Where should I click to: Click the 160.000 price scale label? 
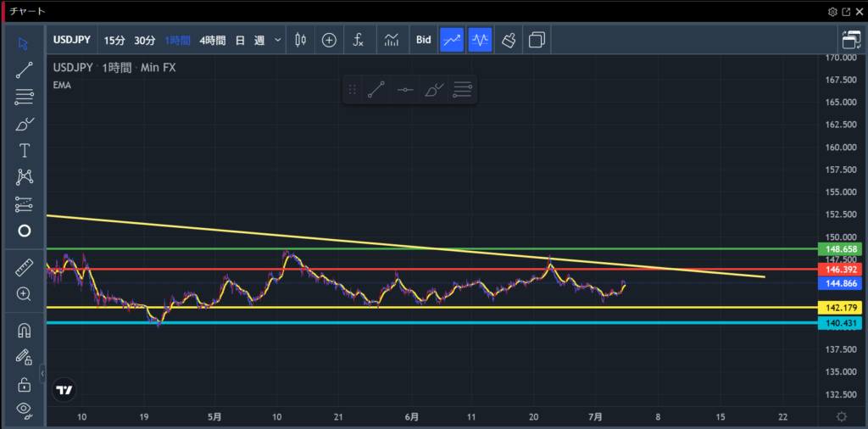pyautogui.click(x=840, y=148)
